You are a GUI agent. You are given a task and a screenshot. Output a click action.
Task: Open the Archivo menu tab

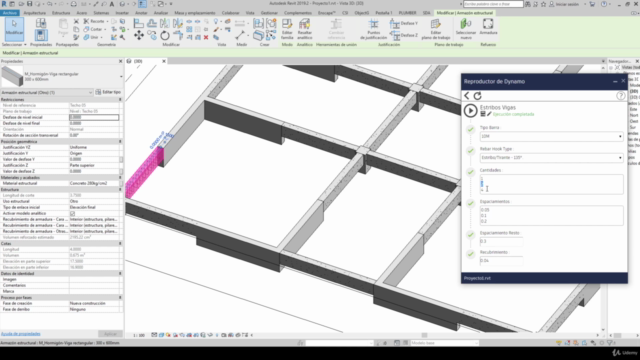(9, 13)
